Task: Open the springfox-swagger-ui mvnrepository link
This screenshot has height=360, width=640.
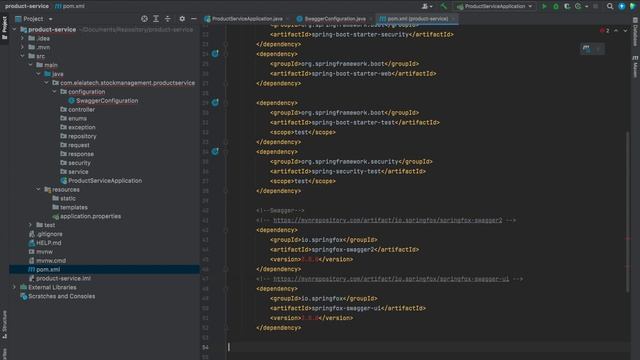Action: pyautogui.click(x=391, y=279)
